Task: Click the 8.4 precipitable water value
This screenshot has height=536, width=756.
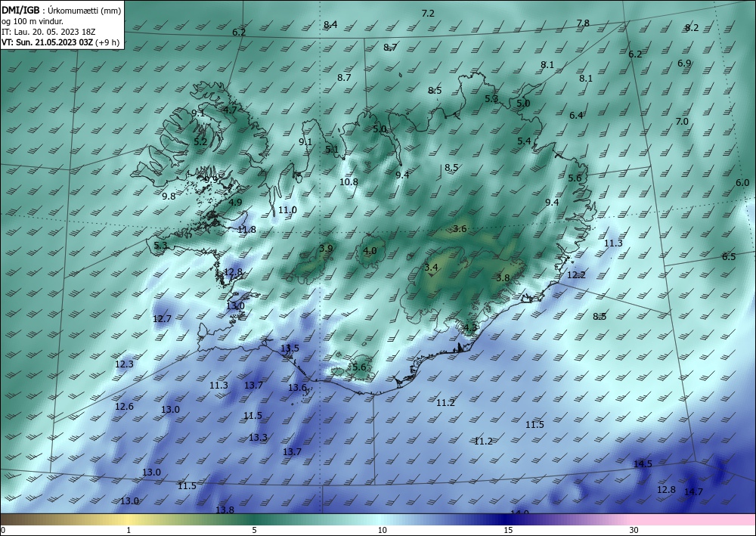Action: coord(331,25)
